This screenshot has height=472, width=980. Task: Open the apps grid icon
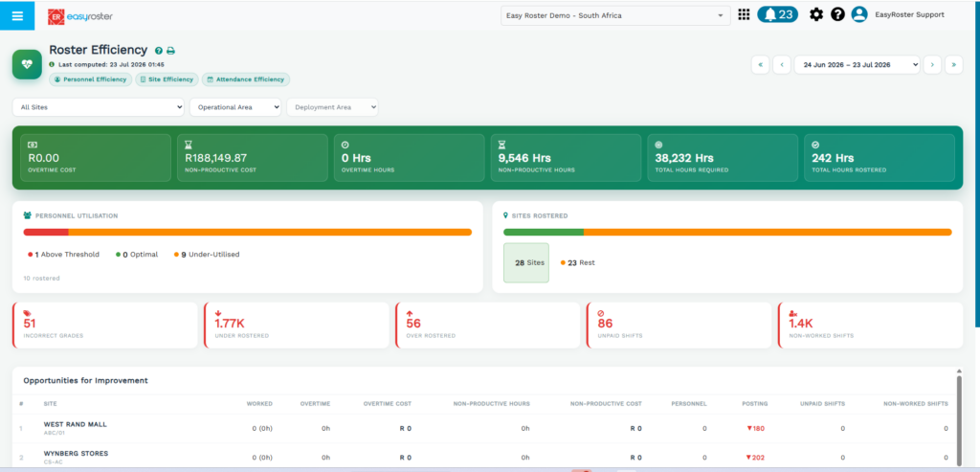click(744, 15)
